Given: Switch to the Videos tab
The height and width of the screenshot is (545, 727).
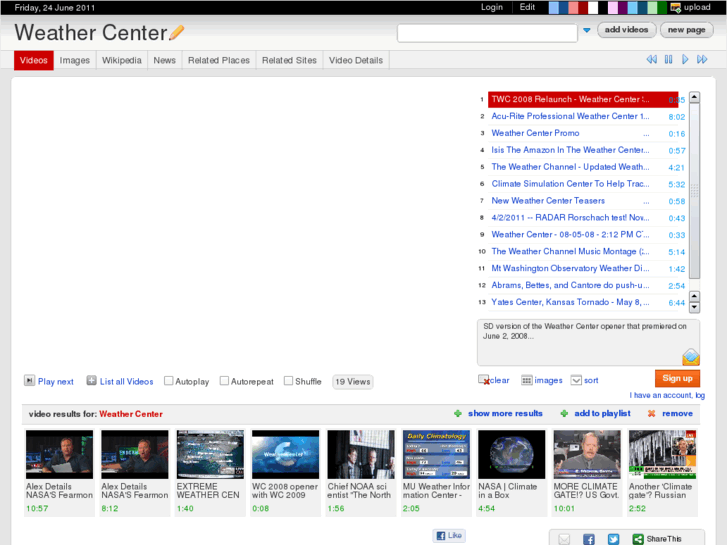Looking at the screenshot, I should (x=34, y=60).
